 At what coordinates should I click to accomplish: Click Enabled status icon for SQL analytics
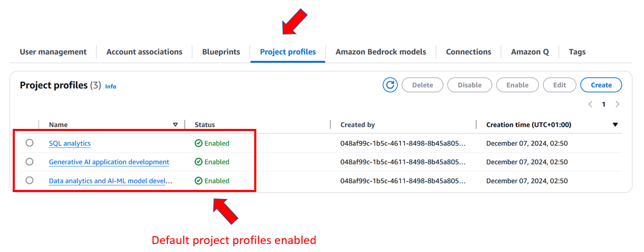[x=199, y=143]
